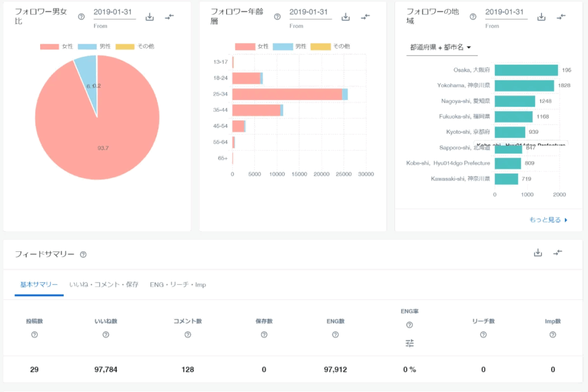Open ENG率 filter settings icon
The height and width of the screenshot is (392, 588).
pos(409,343)
